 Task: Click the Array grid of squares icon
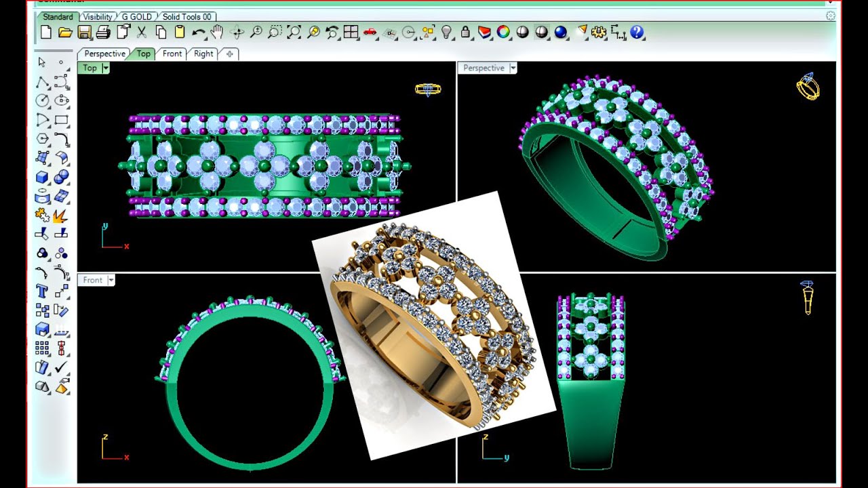pos(42,348)
